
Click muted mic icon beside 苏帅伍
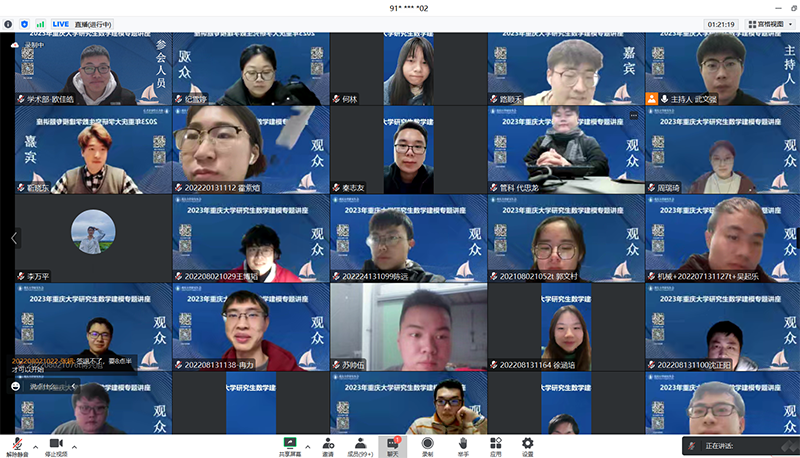point(336,365)
